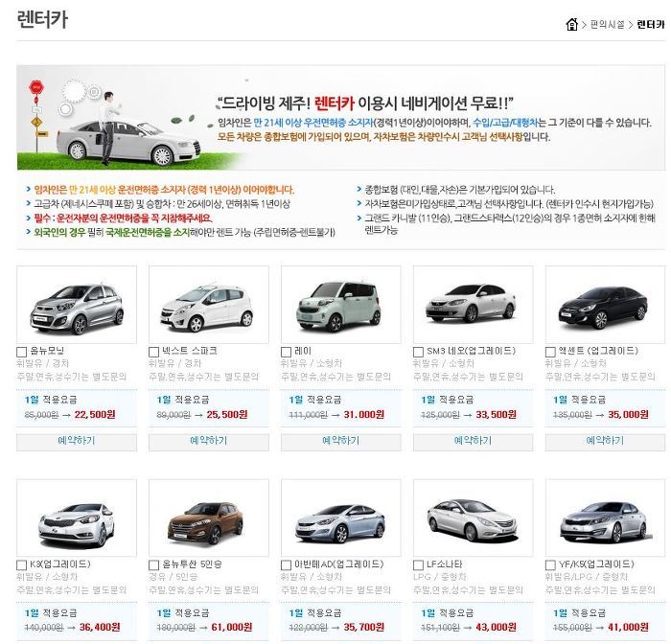Click 예약하기 under 올뉴모닝
Image resolution: width=671 pixels, height=644 pixels.
coord(77,441)
